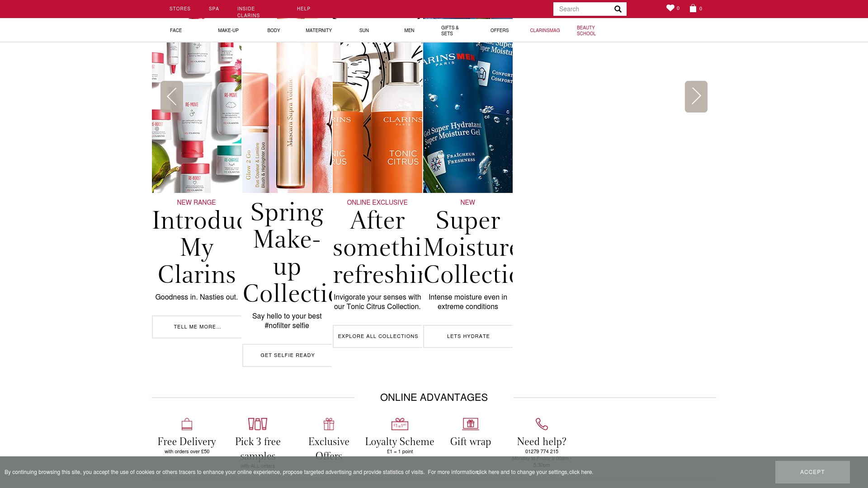868x488 pixels.
Task: Click the Free Delivery parcel icon
Action: coord(187,424)
